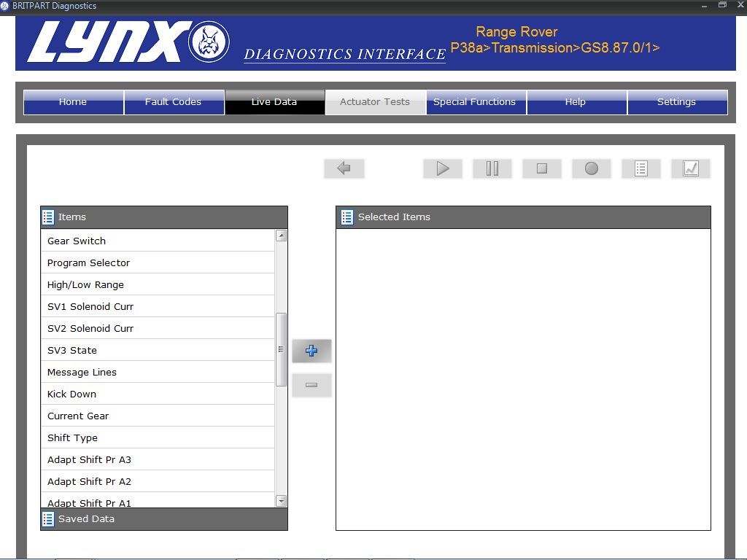Pause live data capture

pyautogui.click(x=492, y=168)
